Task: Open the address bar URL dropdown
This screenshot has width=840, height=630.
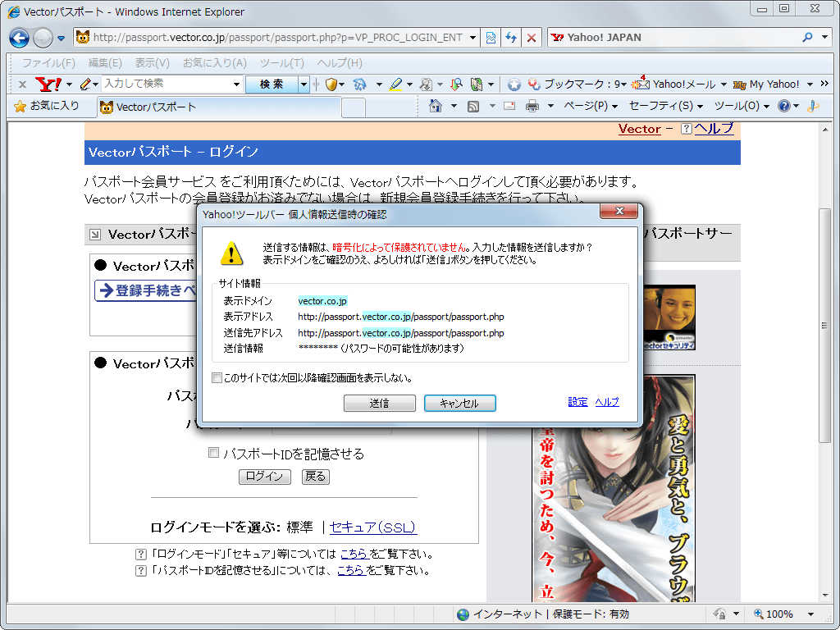Action: point(472,38)
